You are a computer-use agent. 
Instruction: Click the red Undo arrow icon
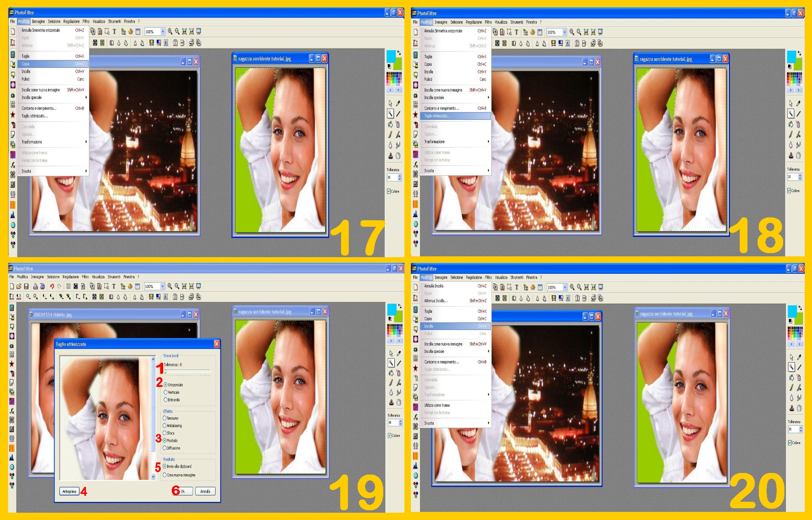tap(52, 286)
